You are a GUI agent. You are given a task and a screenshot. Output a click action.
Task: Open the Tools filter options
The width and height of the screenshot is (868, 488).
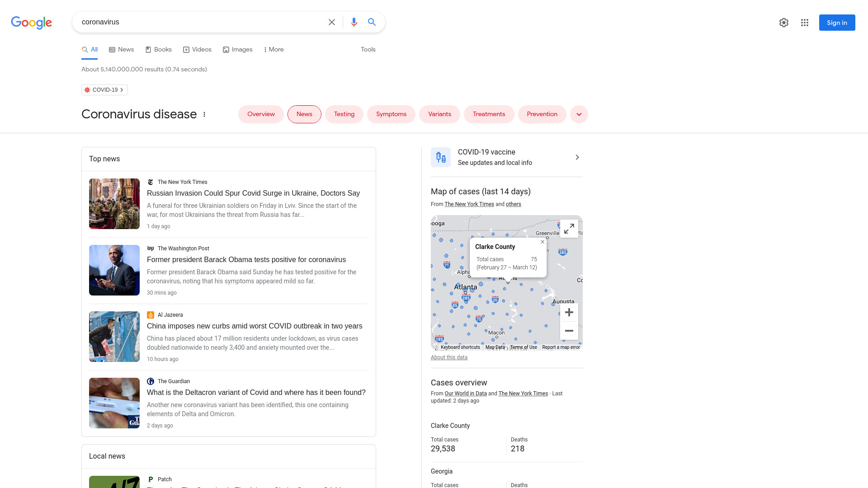[368, 50]
